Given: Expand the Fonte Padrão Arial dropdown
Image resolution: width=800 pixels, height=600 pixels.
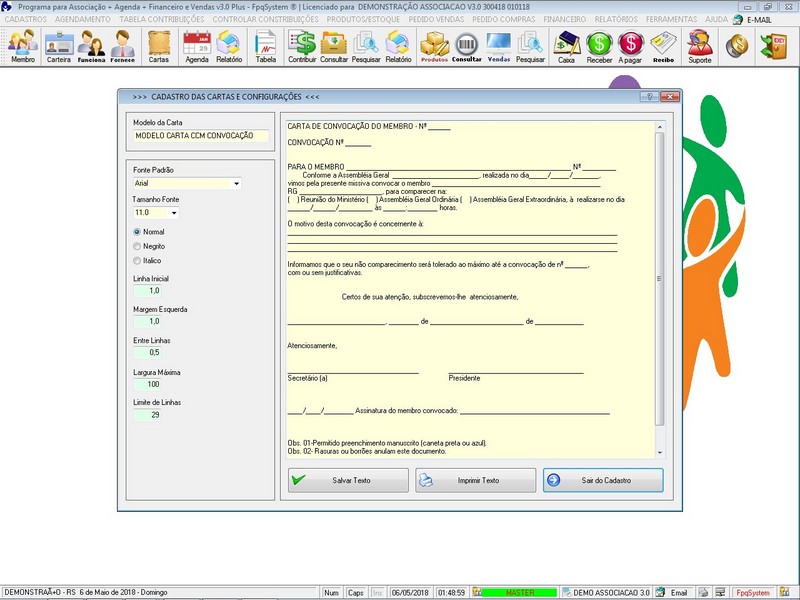Looking at the screenshot, I should (x=236, y=183).
